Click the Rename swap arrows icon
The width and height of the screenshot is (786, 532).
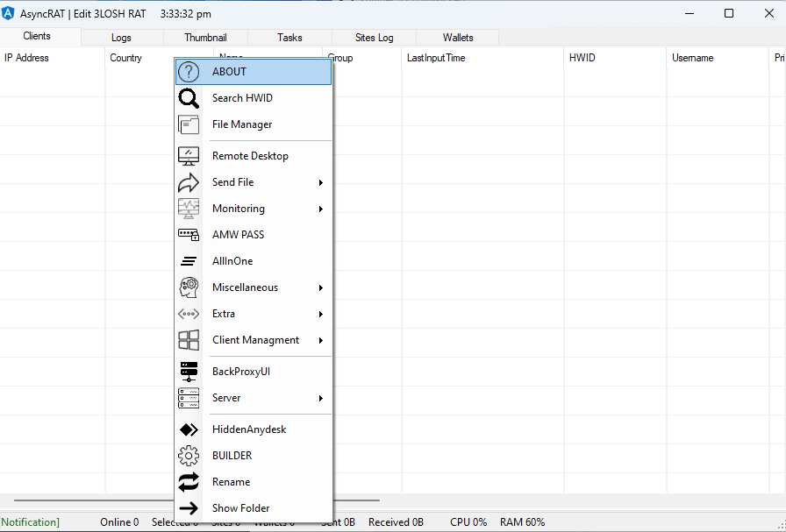[189, 482]
